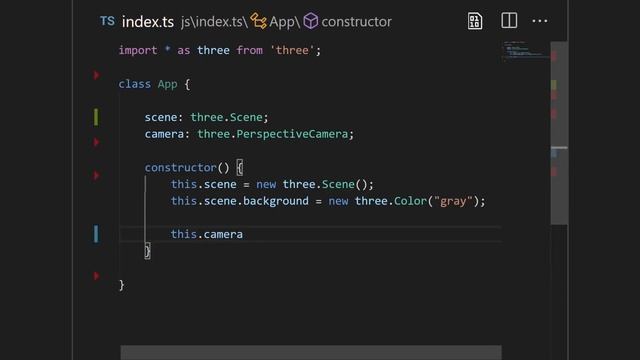Click the 'three.Scene' type annotation

coord(226,117)
